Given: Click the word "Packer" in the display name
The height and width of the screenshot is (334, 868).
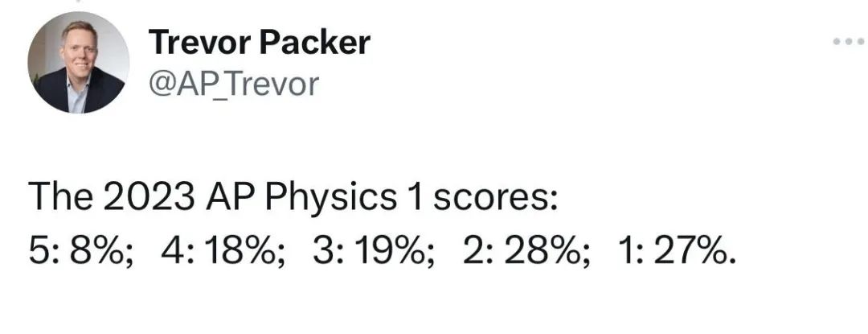Looking at the screenshot, I should pos(316,42).
